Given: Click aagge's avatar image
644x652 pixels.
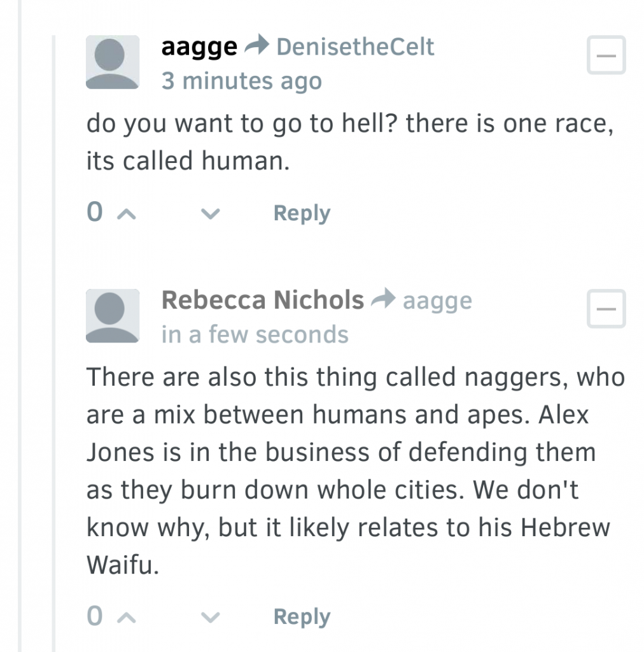Looking at the screenshot, I should [112, 62].
